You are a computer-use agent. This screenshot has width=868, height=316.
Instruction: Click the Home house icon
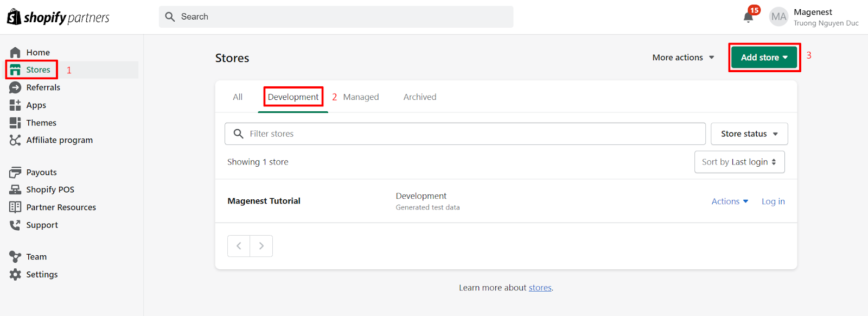(x=15, y=52)
